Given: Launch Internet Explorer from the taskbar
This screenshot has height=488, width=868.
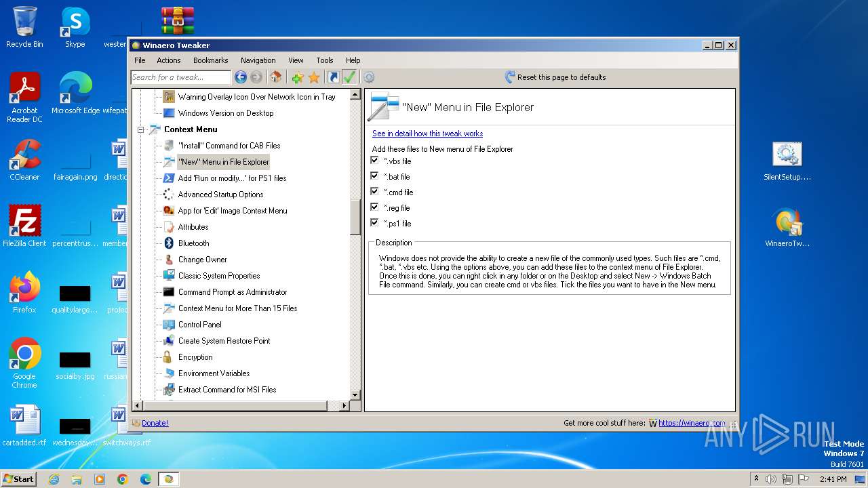Looking at the screenshot, I should click(x=54, y=479).
